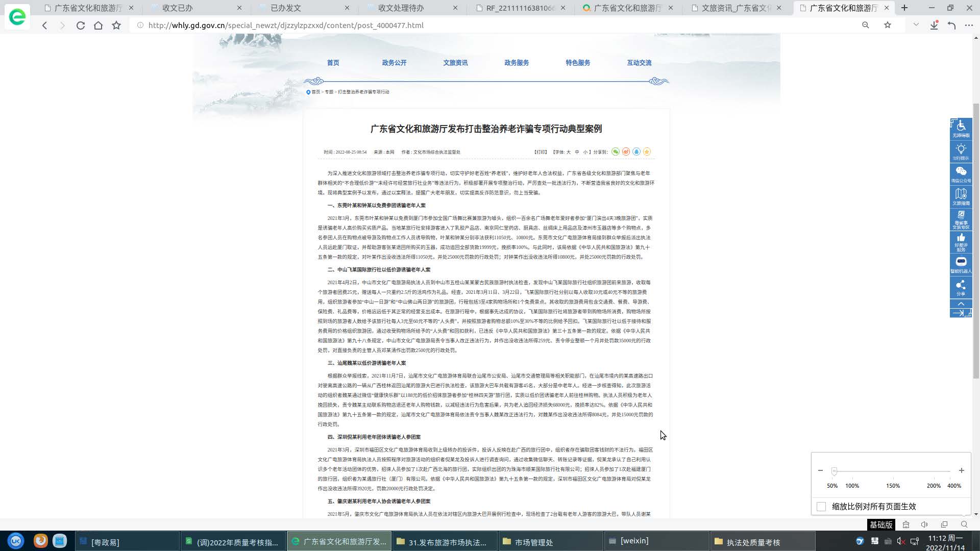Enable 缩放比例对所有页面生效 checkbox
The width and height of the screenshot is (980, 551).
tap(821, 507)
